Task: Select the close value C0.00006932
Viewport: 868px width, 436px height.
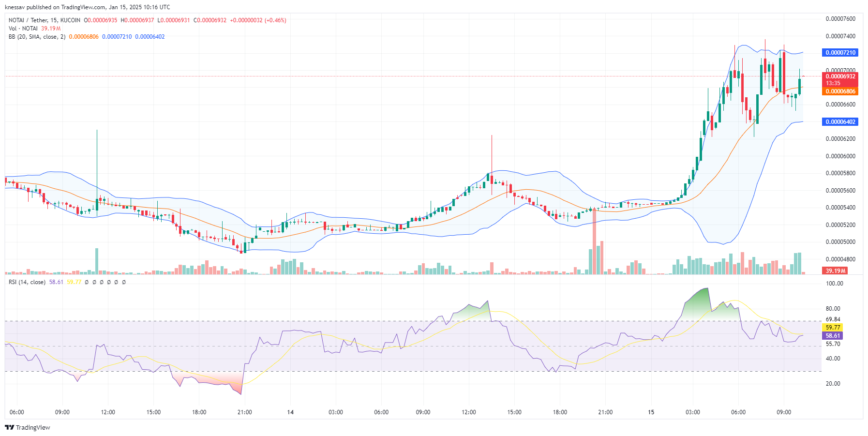Action: (x=210, y=20)
